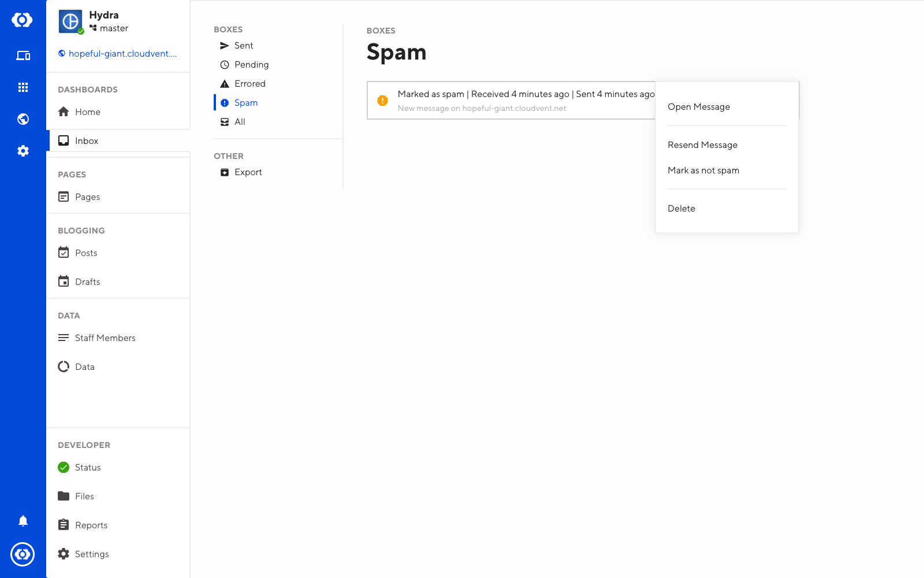The width and height of the screenshot is (924, 578).
Task: Choose Resend Message in the menu
Action: [x=702, y=145]
